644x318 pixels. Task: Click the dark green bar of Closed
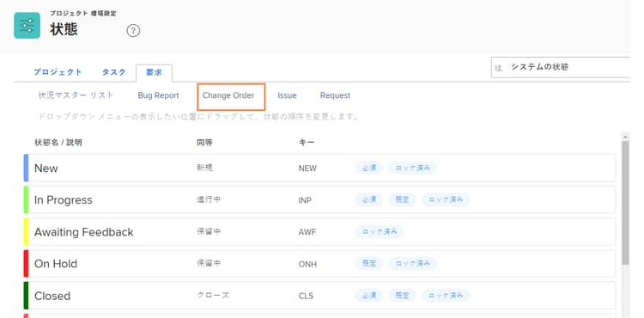(x=26, y=296)
